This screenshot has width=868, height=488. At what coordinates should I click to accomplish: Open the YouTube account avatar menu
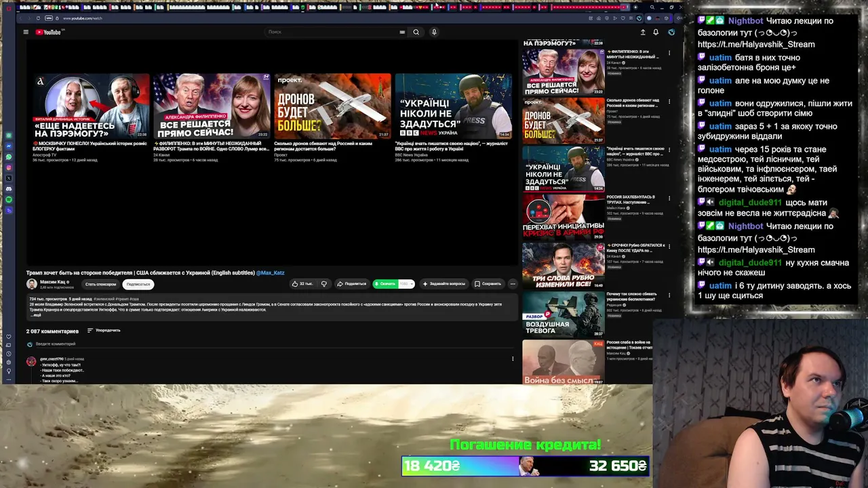[671, 32]
